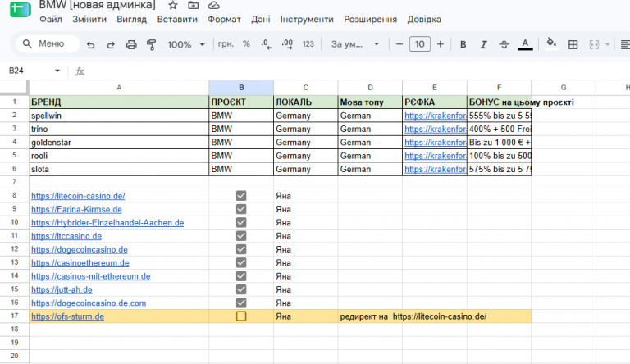Select cell containing goldenstar
The height and width of the screenshot is (364, 630).
pos(119,142)
